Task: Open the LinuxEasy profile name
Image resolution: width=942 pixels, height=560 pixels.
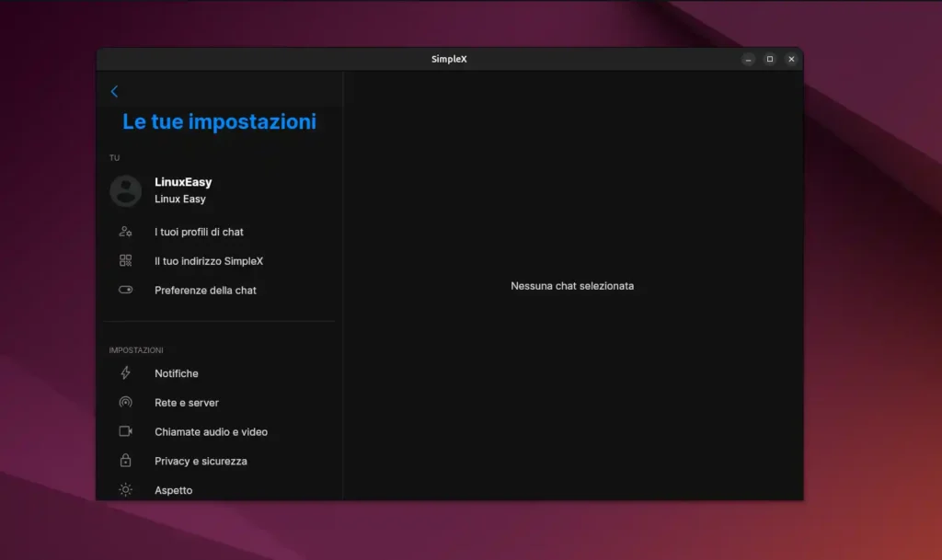Action: coord(183,182)
